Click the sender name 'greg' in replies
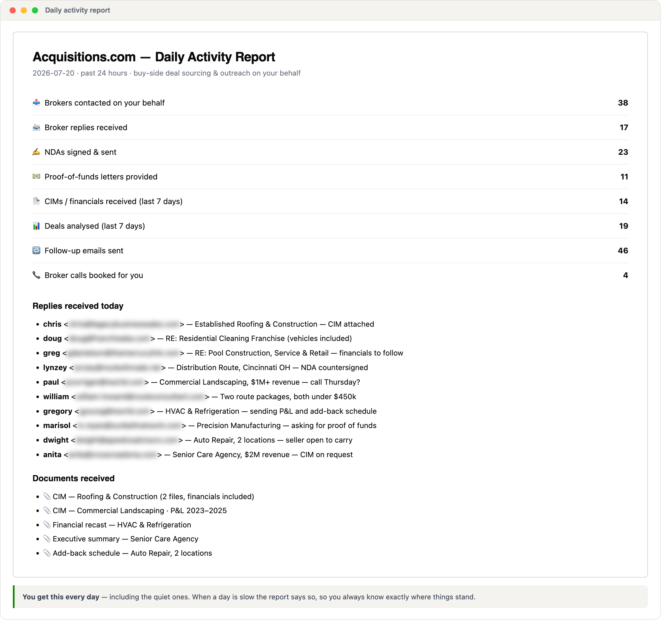This screenshot has height=624, width=672. (52, 353)
